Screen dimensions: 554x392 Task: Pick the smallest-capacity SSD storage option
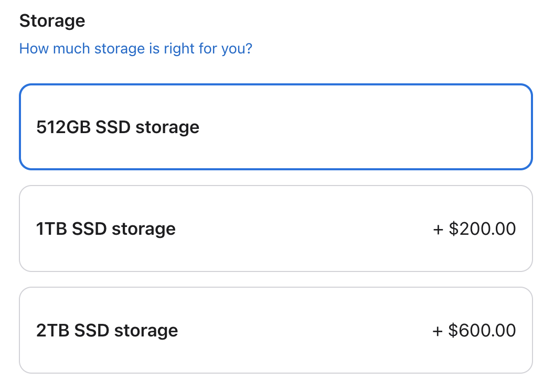coord(276,127)
